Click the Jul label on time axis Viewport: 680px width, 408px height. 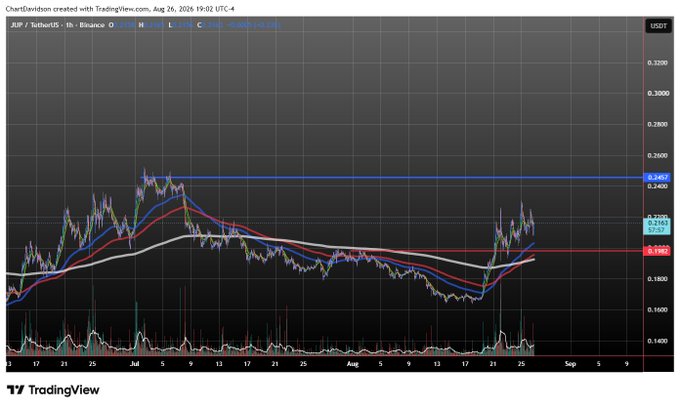[x=134, y=364]
